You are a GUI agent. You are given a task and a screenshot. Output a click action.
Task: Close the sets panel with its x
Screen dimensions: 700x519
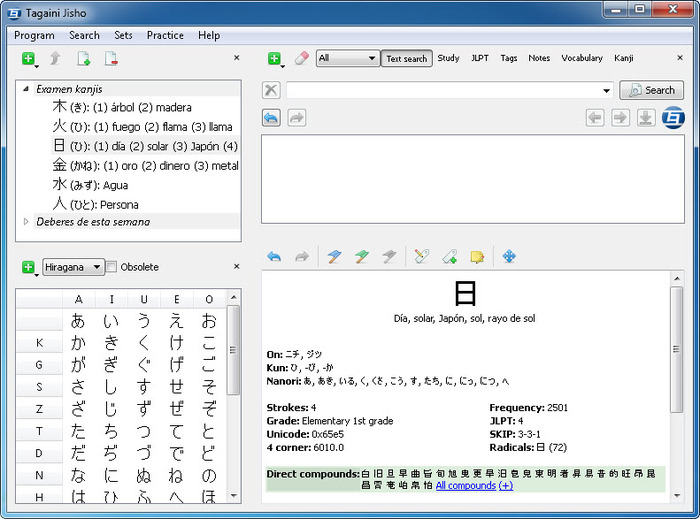pos(237,58)
